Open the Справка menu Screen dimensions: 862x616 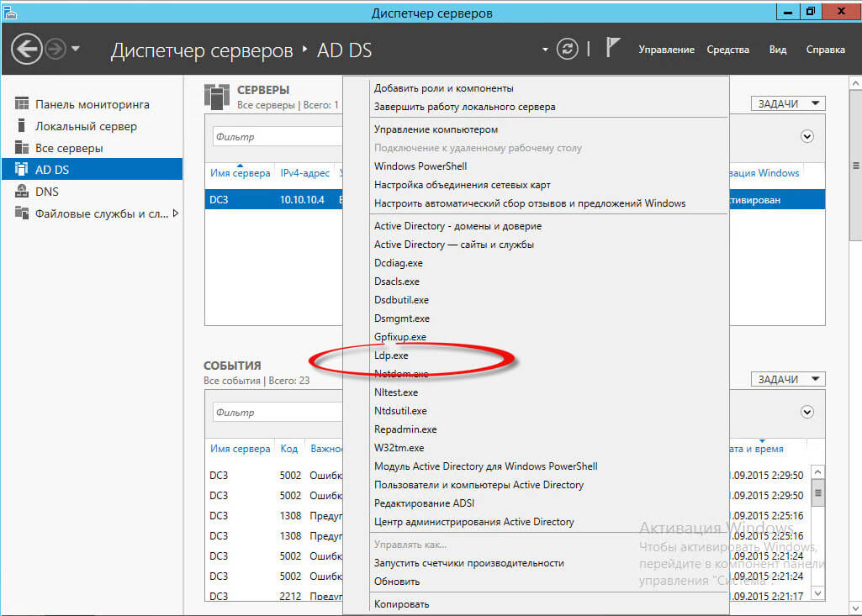pyautogui.click(x=825, y=50)
